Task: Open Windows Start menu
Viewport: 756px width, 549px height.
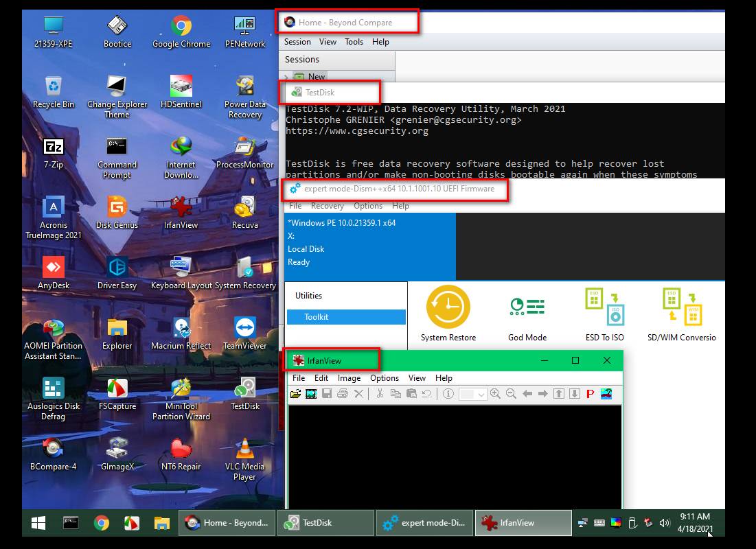Action: pyautogui.click(x=38, y=523)
